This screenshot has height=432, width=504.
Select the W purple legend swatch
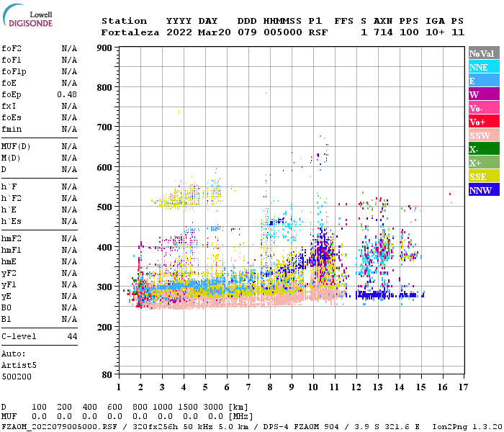pyautogui.click(x=484, y=94)
